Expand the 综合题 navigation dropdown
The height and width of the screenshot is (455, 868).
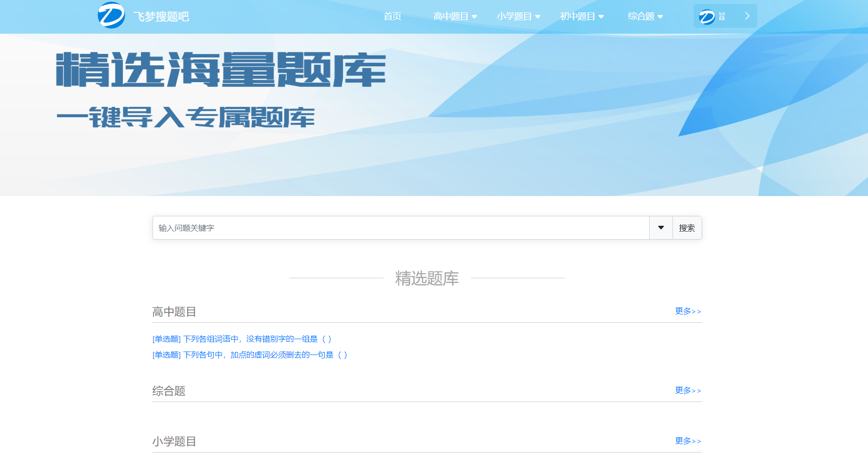[645, 16]
